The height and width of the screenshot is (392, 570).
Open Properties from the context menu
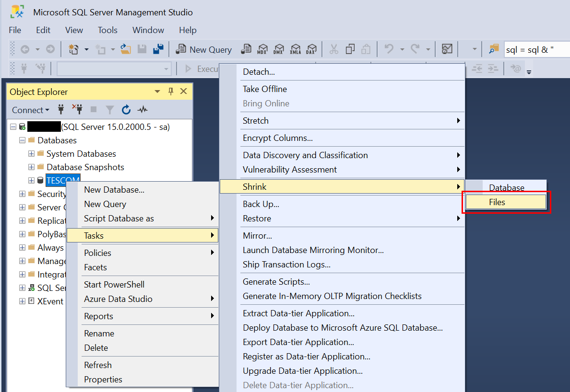click(142, 379)
